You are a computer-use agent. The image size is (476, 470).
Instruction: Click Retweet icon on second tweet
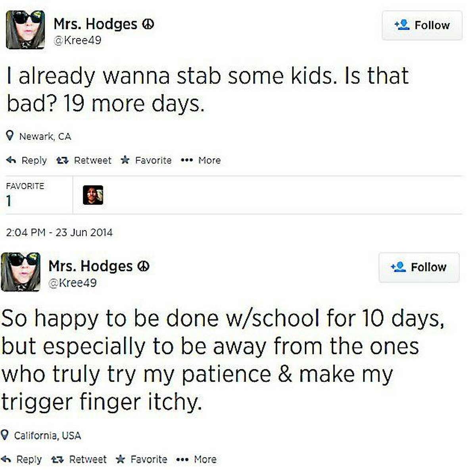click(57, 459)
